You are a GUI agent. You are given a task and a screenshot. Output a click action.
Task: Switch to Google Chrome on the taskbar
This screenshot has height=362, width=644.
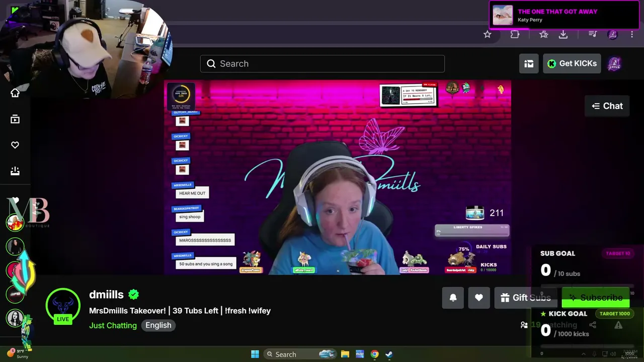pos(374,354)
